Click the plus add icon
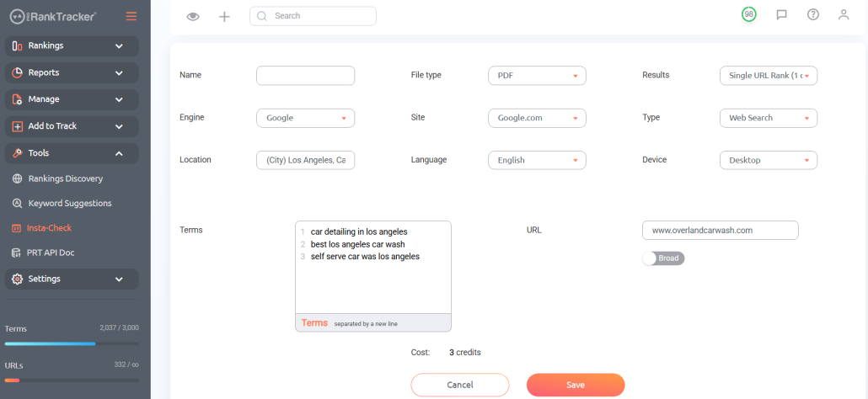This screenshot has height=399, width=868. 224,17
